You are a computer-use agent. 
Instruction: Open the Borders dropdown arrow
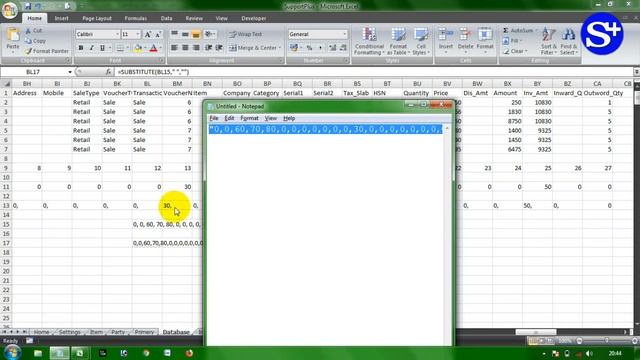click(127, 48)
